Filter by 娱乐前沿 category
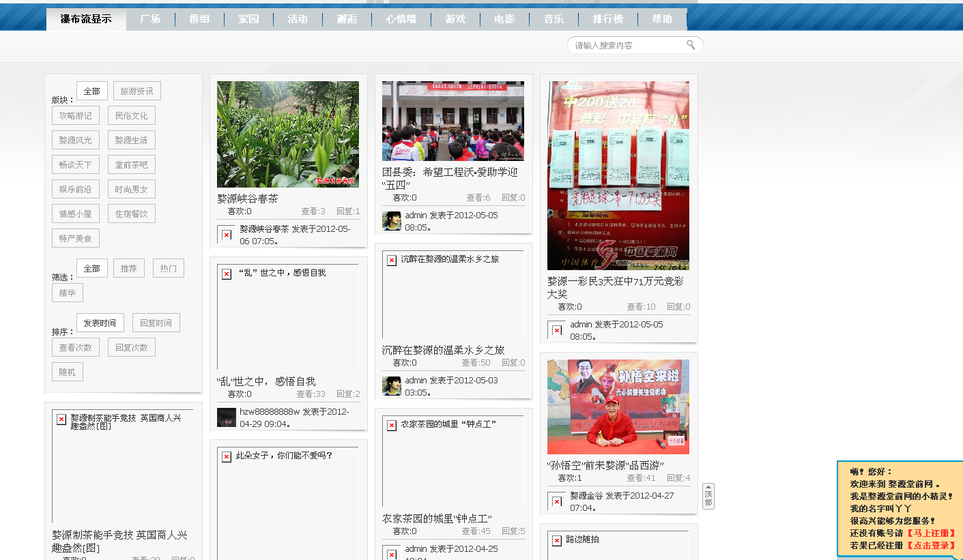The width and height of the screenshot is (963, 560). [x=76, y=189]
